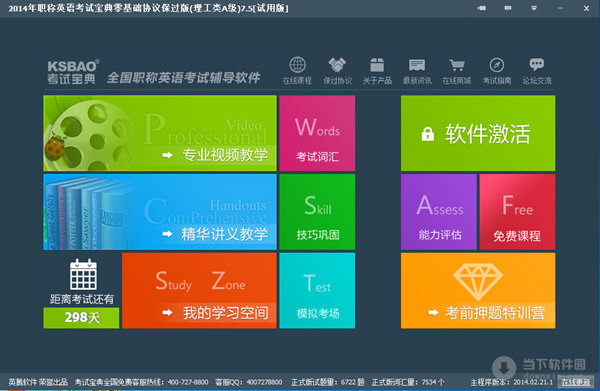Click the 在线更新 button in status bar
This screenshot has width=600, height=391.
point(576,382)
